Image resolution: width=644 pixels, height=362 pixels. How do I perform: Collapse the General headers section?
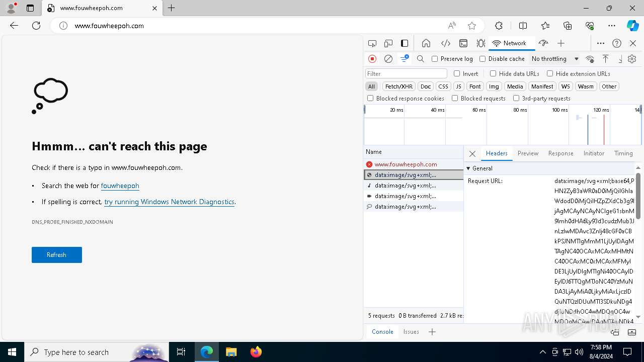468,168
